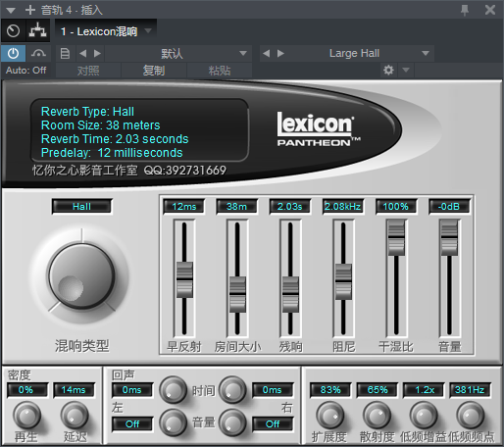Click the right echo 时间 knob
This screenshot has width=504, height=447.
(x=232, y=390)
